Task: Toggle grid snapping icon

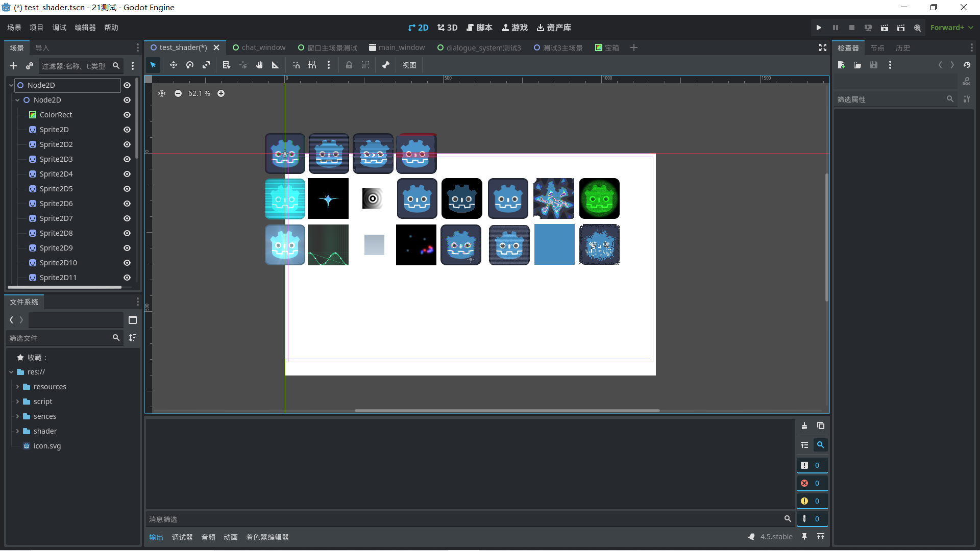Action: (x=312, y=65)
